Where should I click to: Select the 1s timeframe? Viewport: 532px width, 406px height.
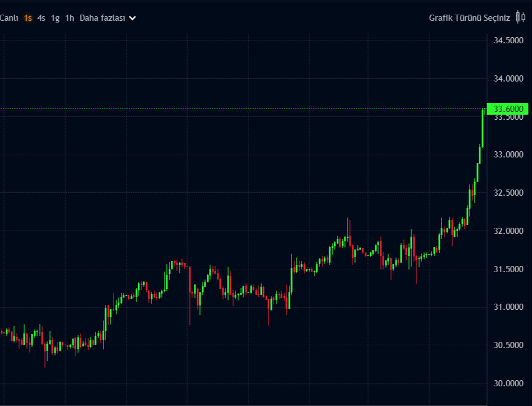28,18
